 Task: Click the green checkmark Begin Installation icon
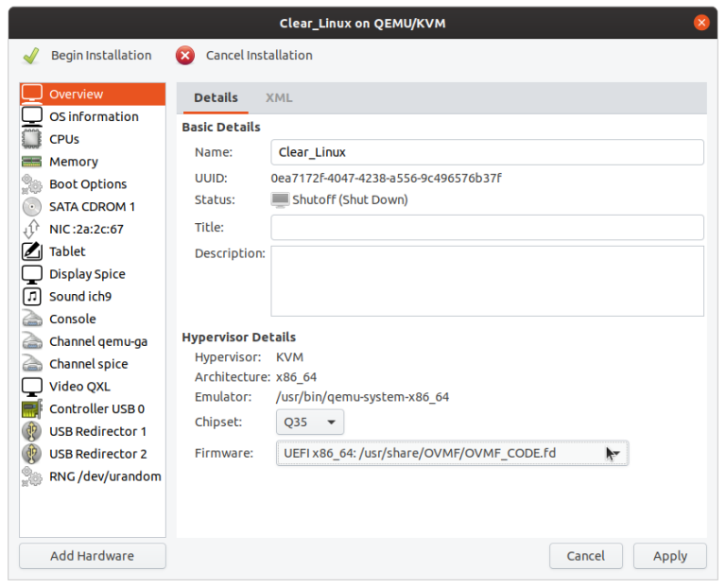pyautogui.click(x=31, y=56)
